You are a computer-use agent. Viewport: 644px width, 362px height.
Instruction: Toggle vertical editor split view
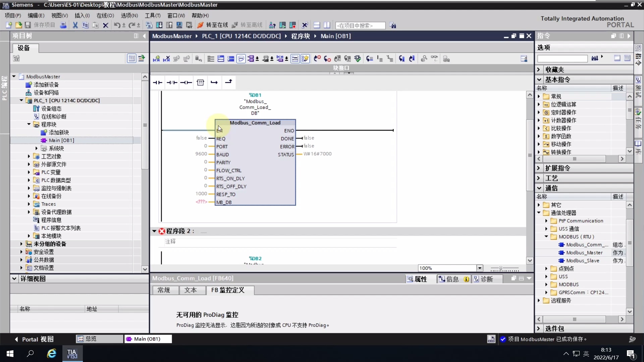click(327, 25)
